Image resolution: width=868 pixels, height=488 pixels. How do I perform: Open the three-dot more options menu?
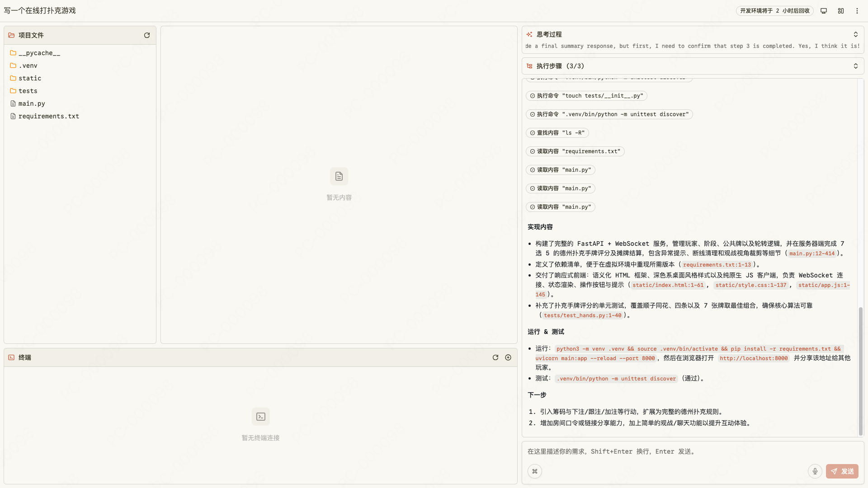point(857,11)
